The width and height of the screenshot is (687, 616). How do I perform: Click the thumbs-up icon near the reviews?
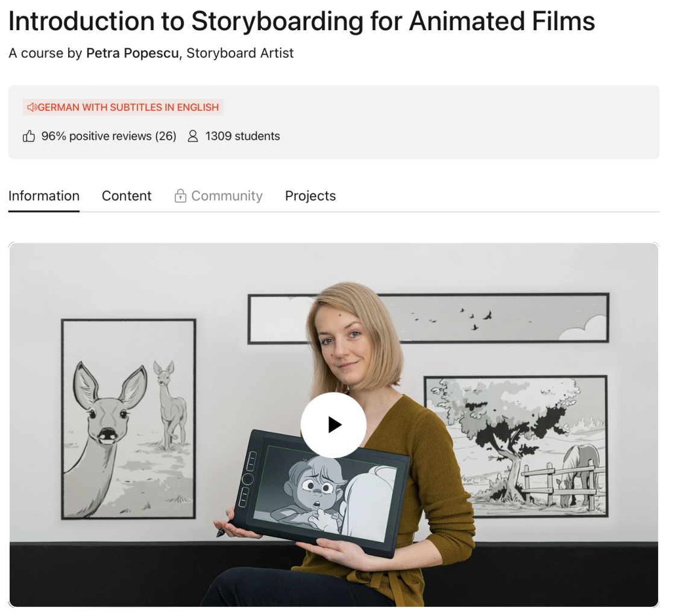(x=28, y=136)
